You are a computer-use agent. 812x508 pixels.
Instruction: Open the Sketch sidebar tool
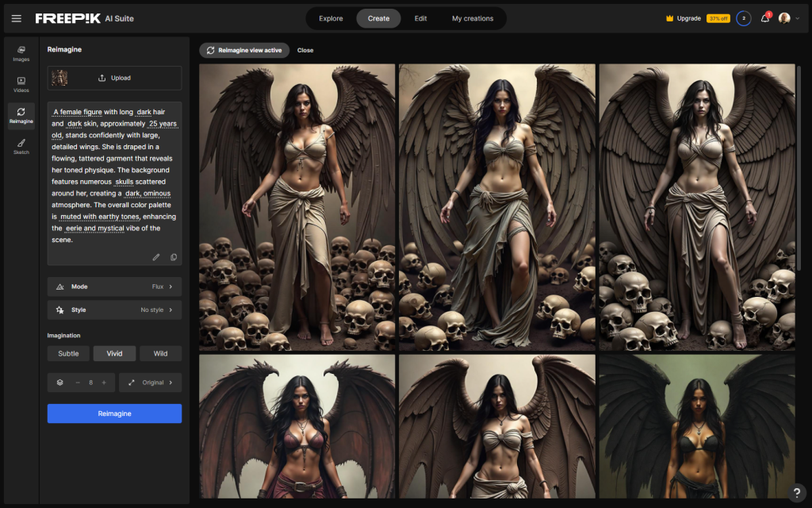(x=21, y=146)
